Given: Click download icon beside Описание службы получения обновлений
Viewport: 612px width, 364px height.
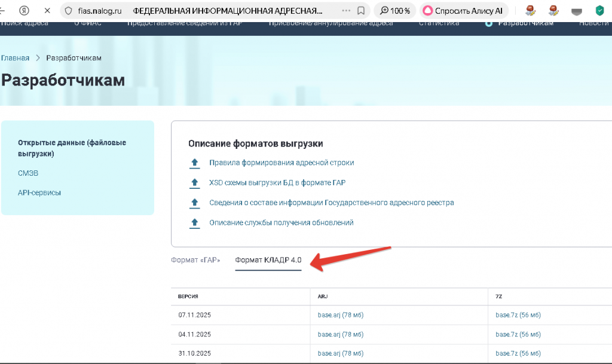Looking at the screenshot, I should coord(194,223).
